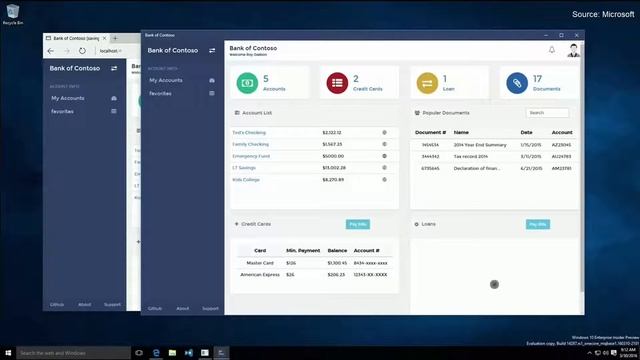Open Family Checking account link
Screen dimensions: 640x360
[x=251, y=144]
